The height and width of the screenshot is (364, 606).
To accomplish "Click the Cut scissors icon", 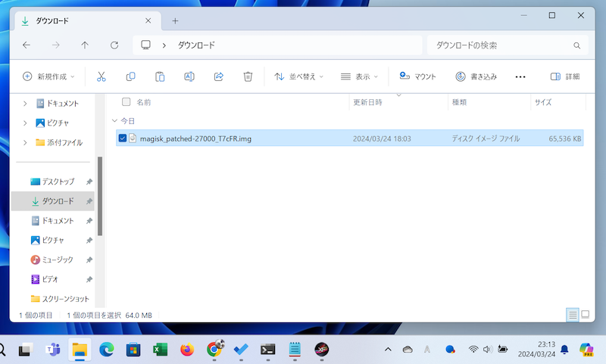I will tap(102, 76).
